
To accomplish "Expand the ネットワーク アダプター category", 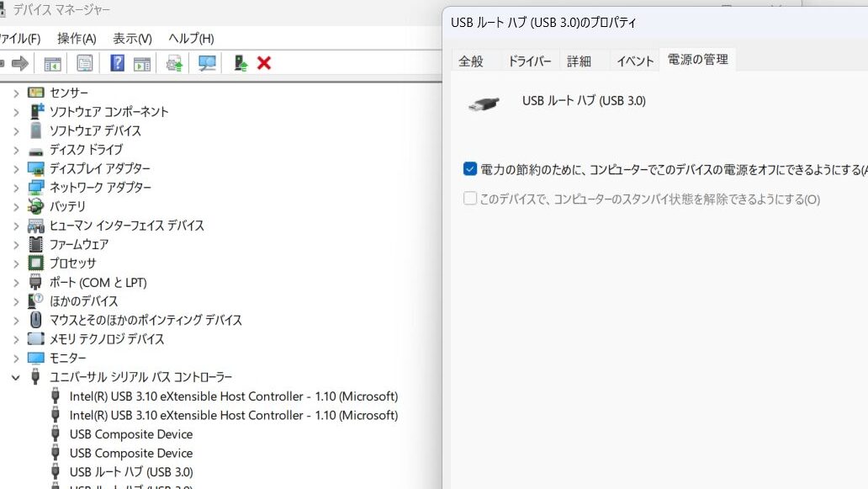I will [x=15, y=187].
